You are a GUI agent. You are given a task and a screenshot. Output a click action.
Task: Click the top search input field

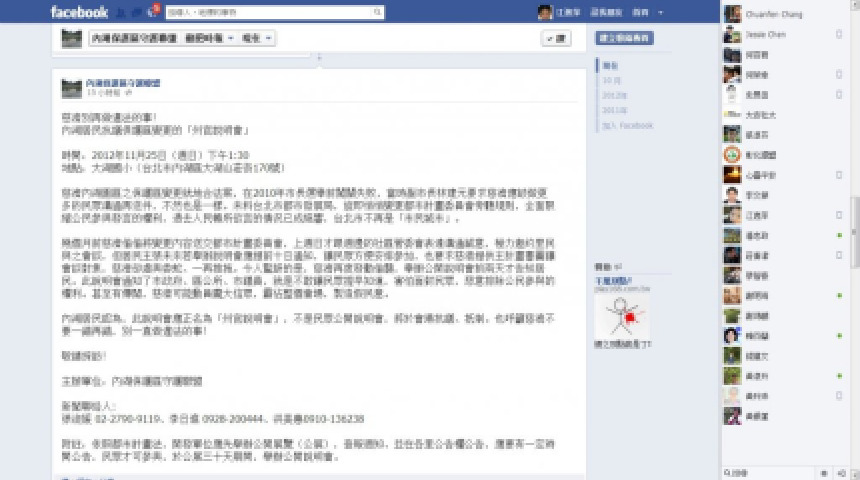click(x=269, y=12)
